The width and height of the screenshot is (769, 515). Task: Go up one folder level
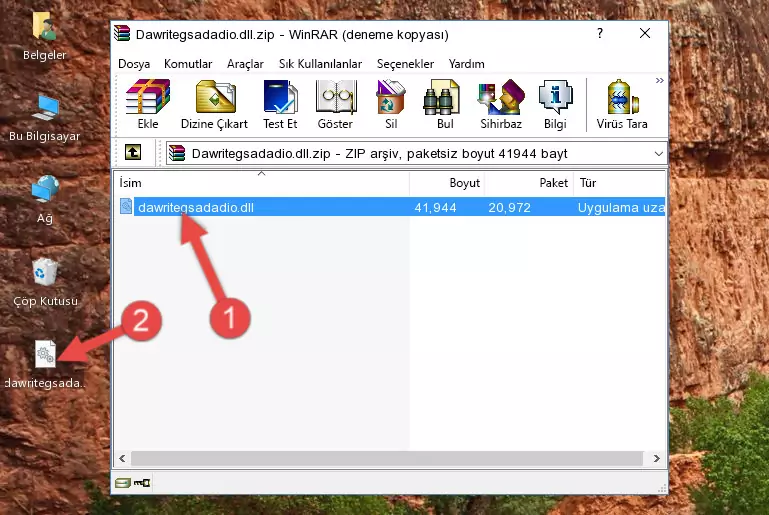133,153
